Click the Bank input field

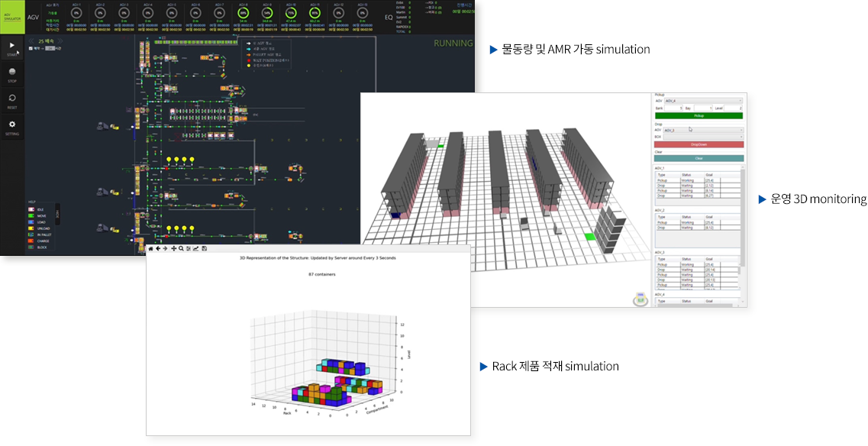tap(673, 108)
